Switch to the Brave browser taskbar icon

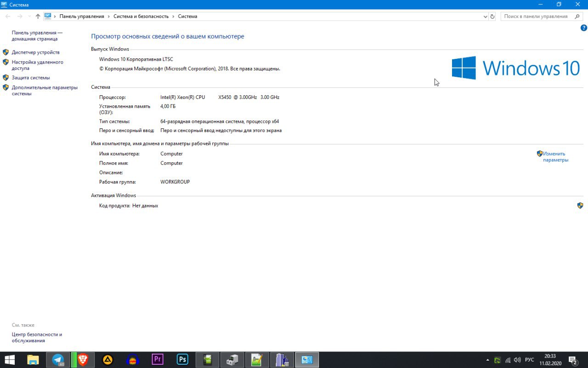[x=83, y=359]
